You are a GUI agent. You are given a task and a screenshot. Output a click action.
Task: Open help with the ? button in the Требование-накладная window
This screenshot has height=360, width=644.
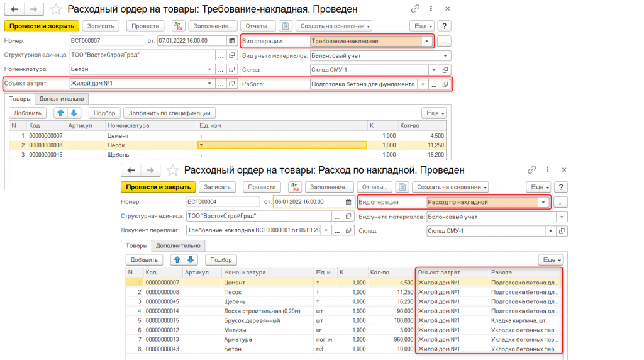point(445,26)
